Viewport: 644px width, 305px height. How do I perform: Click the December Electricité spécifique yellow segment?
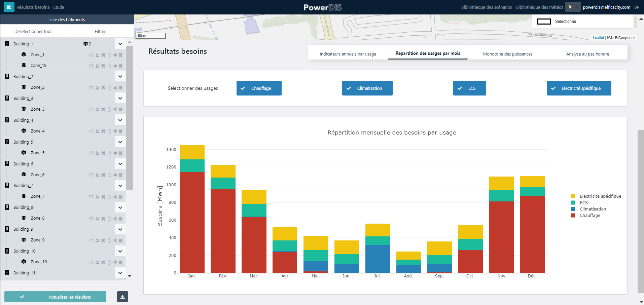[532, 182]
